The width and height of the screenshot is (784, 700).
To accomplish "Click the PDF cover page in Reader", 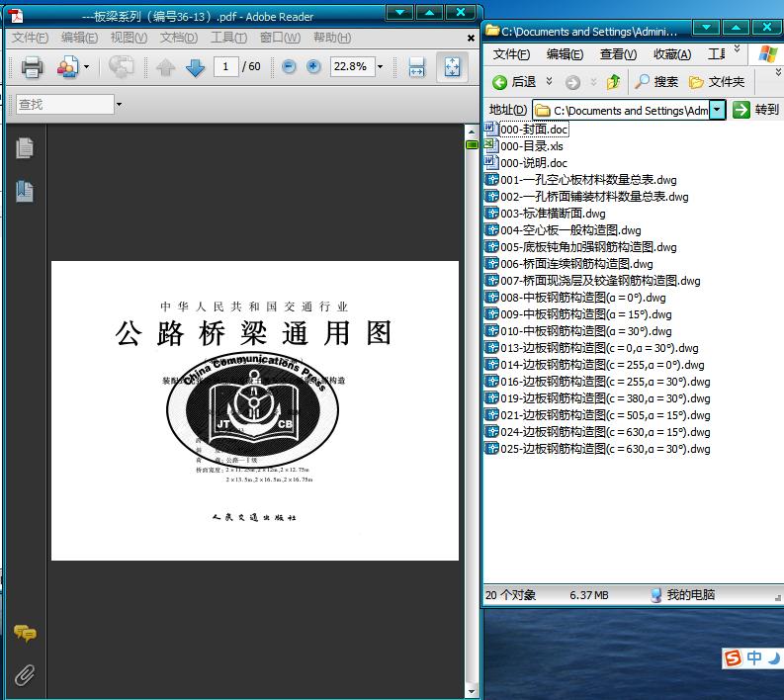I will point(255,410).
